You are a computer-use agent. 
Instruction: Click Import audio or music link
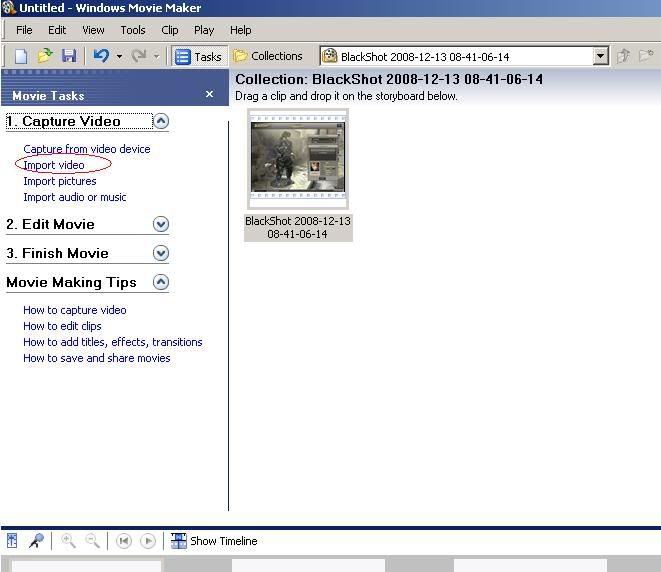coord(75,197)
